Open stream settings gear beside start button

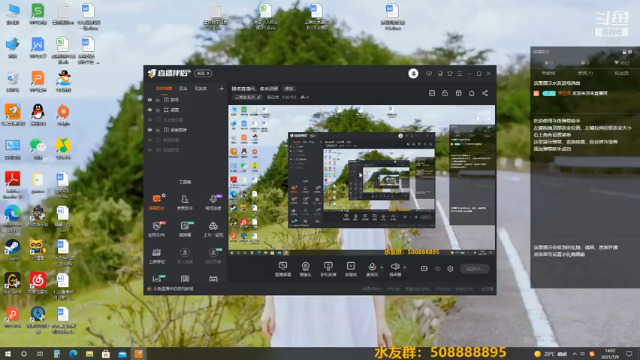450,269
